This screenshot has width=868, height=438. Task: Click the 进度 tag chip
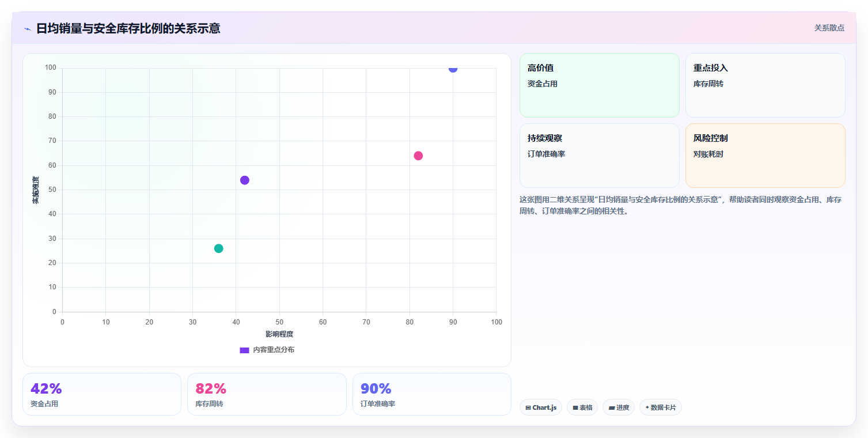tap(619, 407)
